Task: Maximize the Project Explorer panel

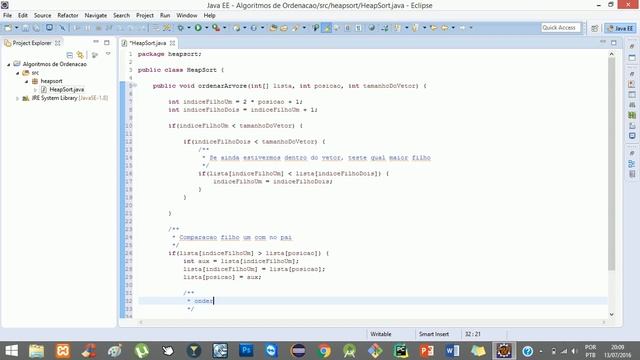Action: click(107, 42)
